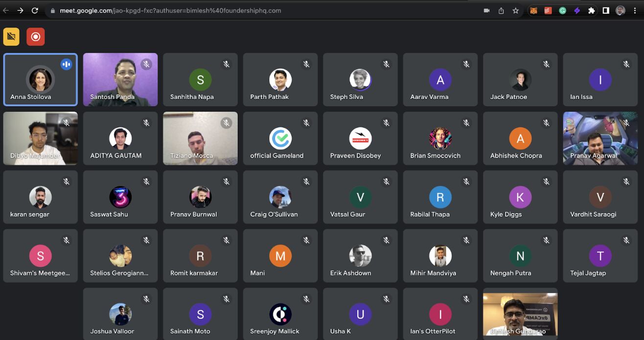This screenshot has height=340, width=644.
Task: Reload the Google Meet page
Action: coord(35,10)
